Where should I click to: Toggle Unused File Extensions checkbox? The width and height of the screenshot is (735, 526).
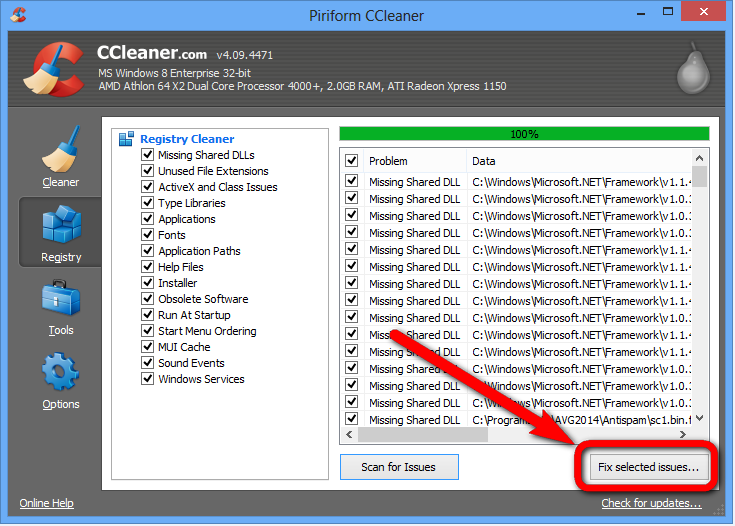click(x=148, y=170)
